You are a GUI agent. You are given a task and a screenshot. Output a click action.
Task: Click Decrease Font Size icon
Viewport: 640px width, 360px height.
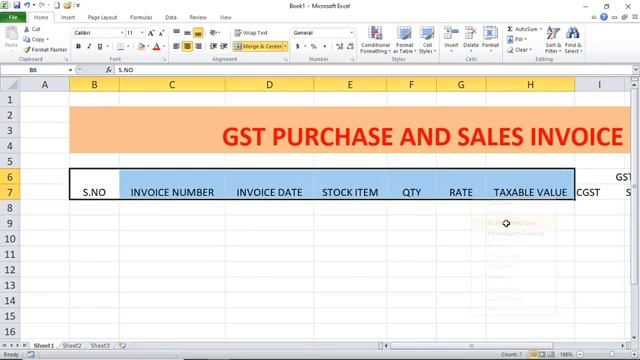161,33
